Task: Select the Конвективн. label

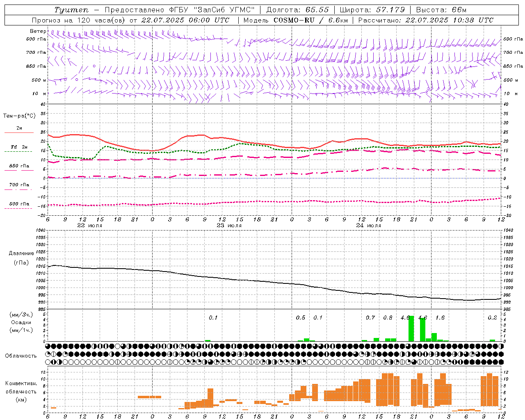Action: [x=21, y=383]
